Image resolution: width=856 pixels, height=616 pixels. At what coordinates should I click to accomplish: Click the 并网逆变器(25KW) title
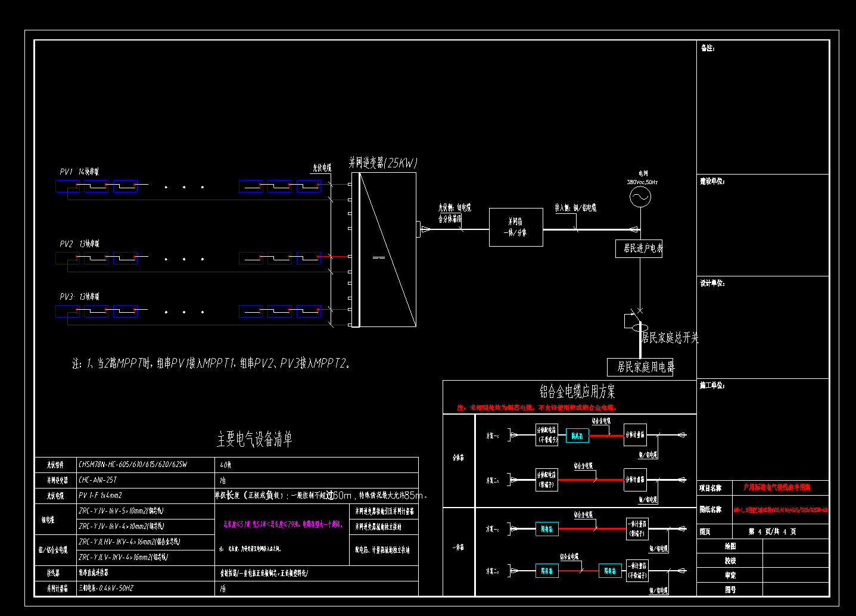[383, 163]
